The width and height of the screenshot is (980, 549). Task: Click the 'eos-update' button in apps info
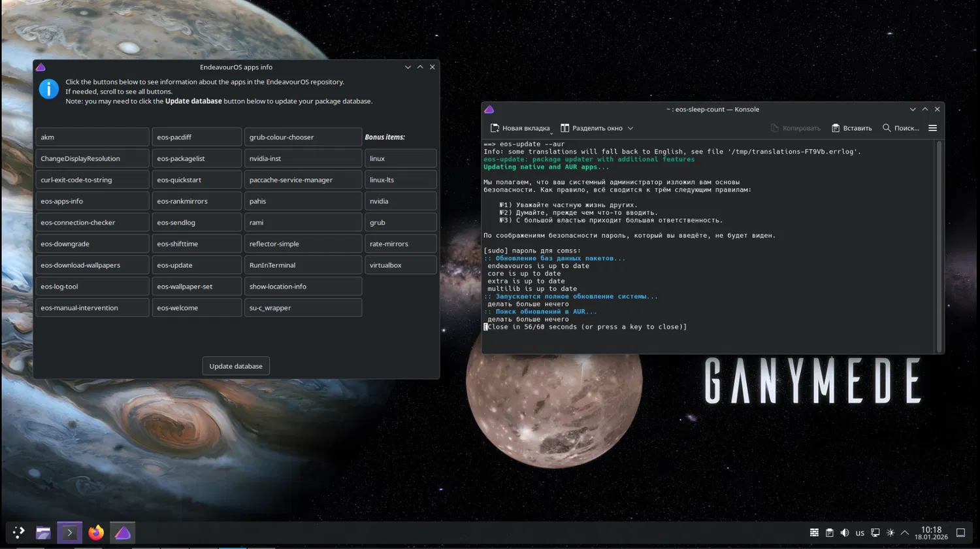coord(197,265)
